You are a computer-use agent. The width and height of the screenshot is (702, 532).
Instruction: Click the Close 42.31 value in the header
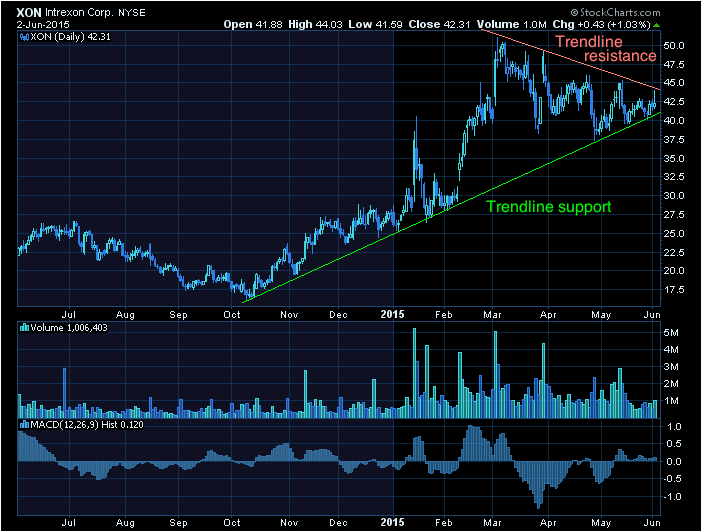click(439, 25)
